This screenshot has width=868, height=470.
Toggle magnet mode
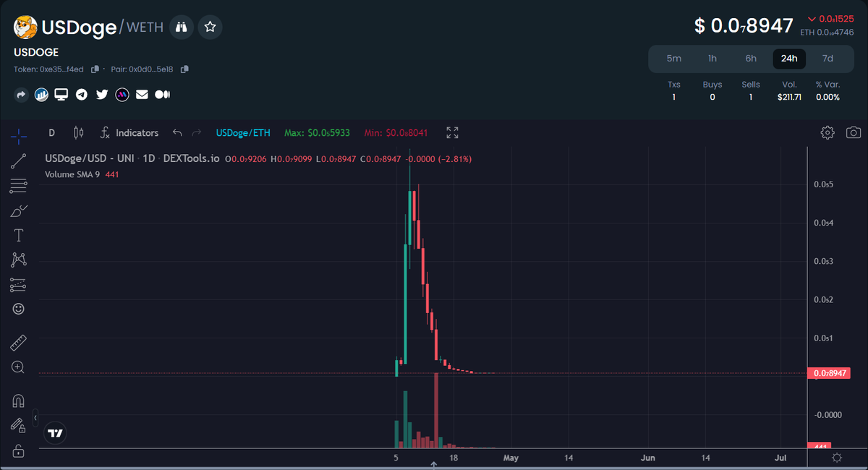coord(19,401)
